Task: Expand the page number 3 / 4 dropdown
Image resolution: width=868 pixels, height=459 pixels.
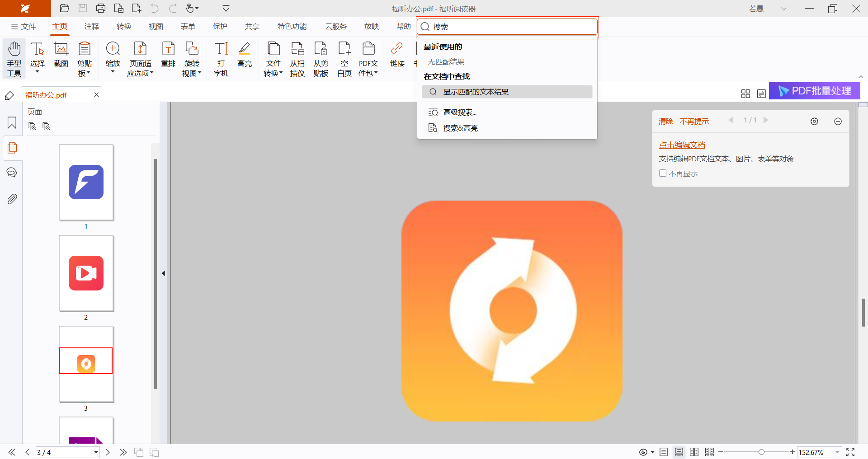Action: click(x=96, y=452)
